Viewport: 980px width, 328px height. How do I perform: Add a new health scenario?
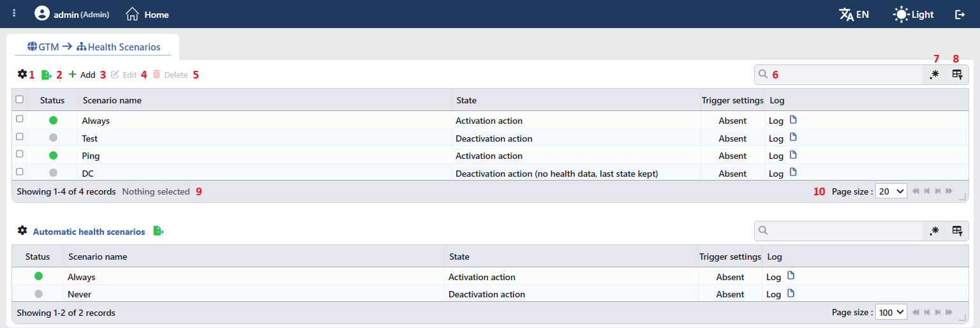(x=82, y=75)
